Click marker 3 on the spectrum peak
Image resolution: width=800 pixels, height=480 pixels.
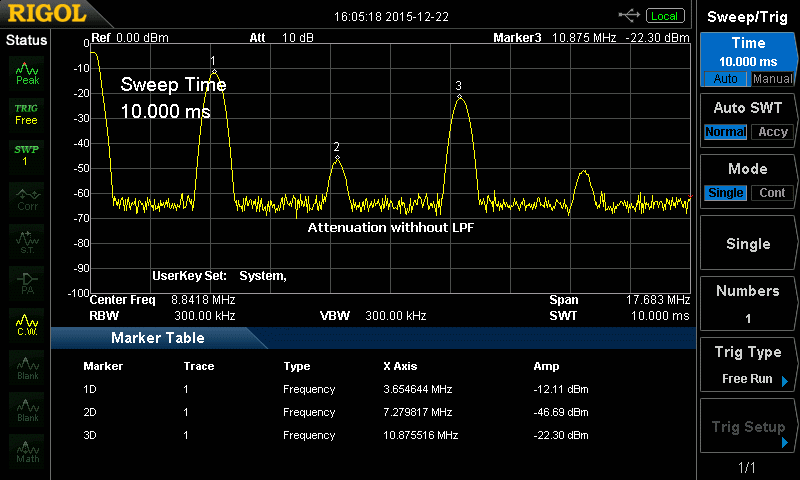point(459,96)
